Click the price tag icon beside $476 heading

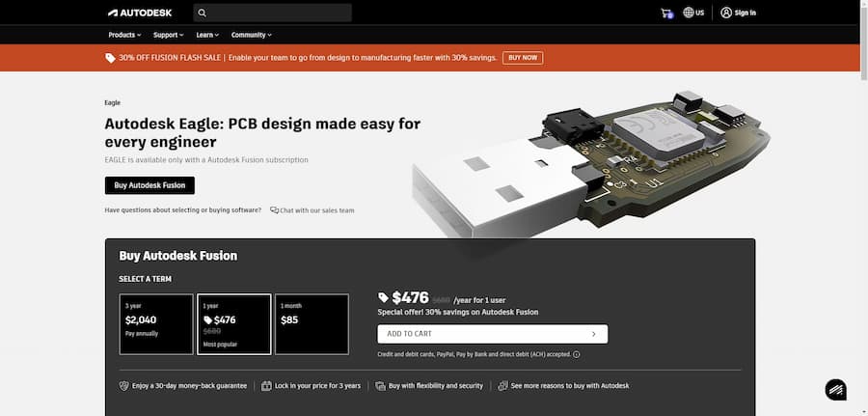pos(383,298)
